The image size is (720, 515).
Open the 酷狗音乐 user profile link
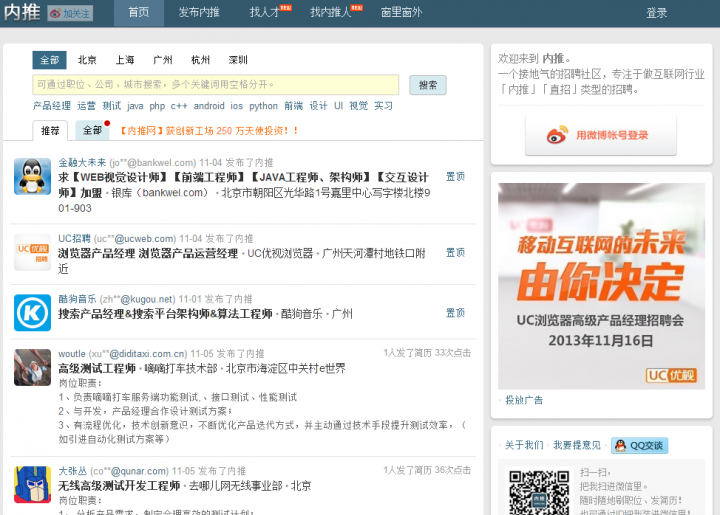coord(77,299)
